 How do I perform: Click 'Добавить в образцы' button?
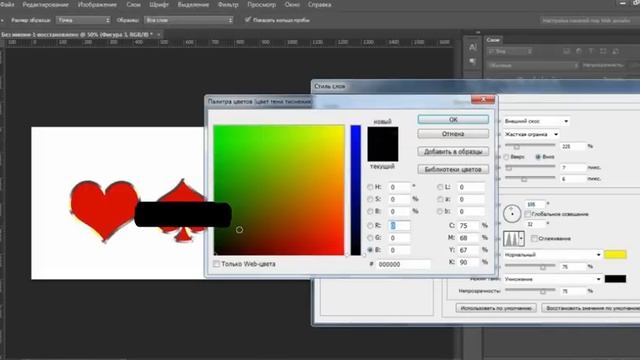pyautogui.click(x=453, y=151)
